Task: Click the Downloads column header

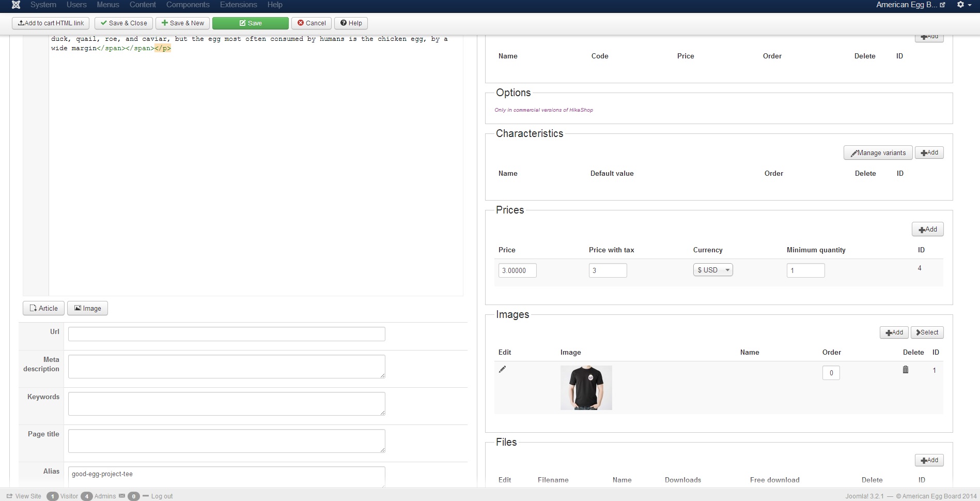Action: point(683,480)
